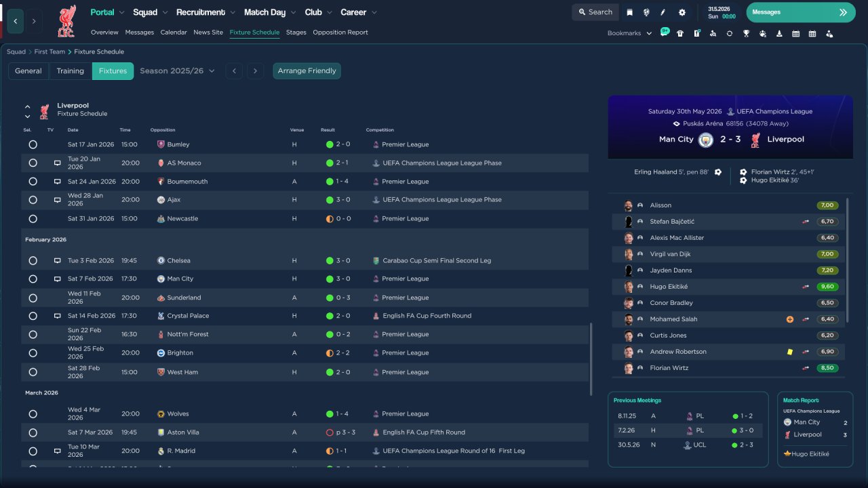Go to the previous season with the arrow
868x488 pixels.
tap(234, 71)
